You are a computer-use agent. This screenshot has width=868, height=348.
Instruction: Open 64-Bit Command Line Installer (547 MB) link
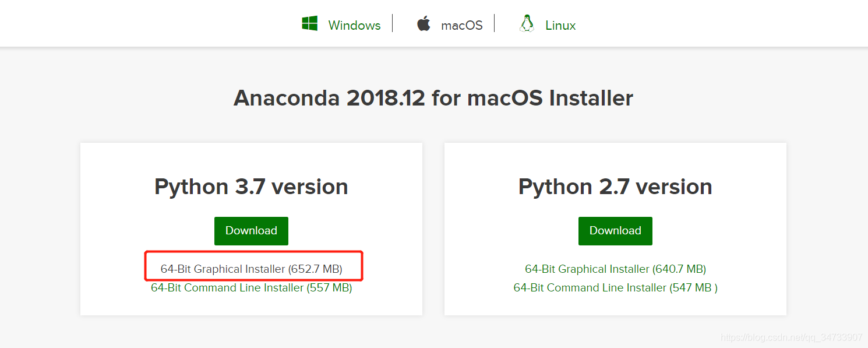[x=615, y=288]
